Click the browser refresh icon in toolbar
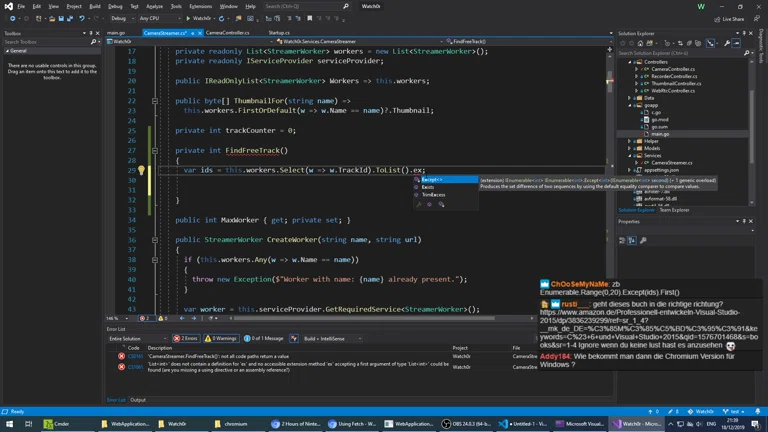The width and height of the screenshot is (768, 432). pos(221,19)
